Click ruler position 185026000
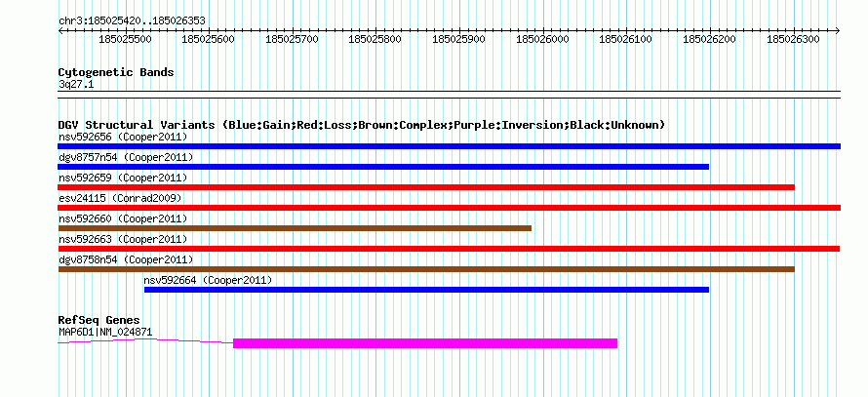 543,39
